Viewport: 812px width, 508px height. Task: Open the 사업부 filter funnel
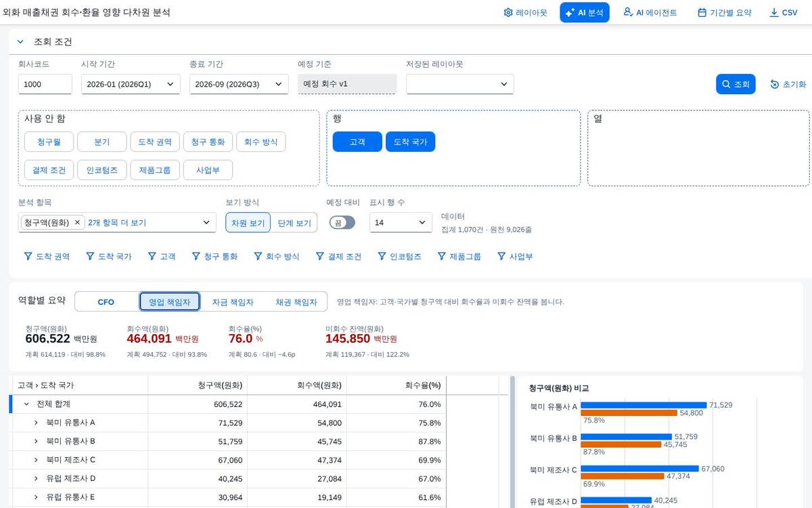pos(501,257)
